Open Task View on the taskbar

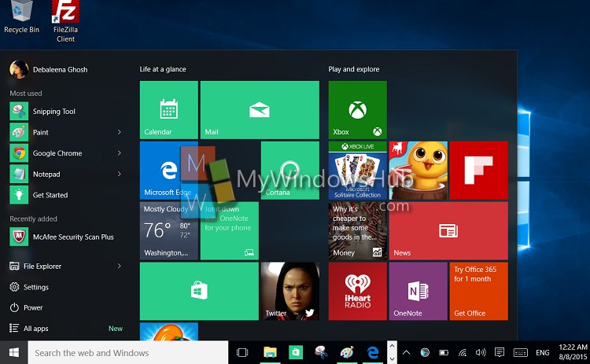[x=242, y=353]
